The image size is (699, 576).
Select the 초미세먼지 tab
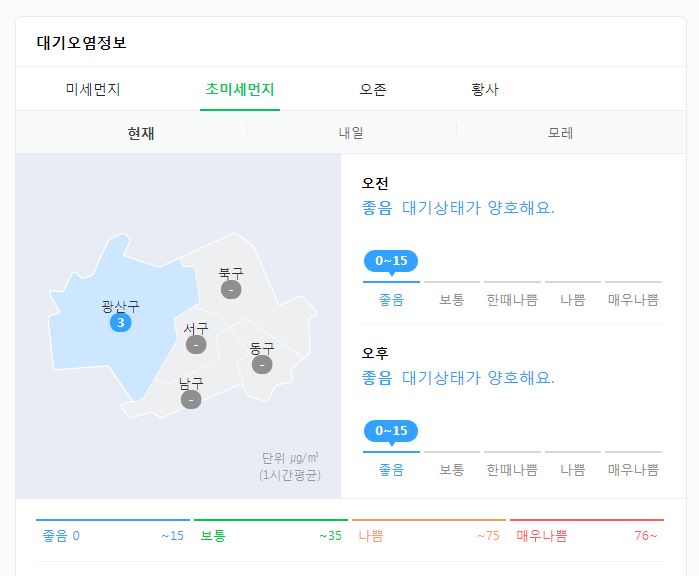tap(240, 89)
